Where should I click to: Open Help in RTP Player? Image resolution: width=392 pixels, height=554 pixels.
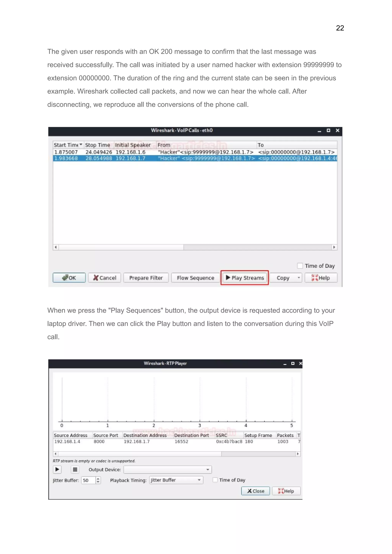(286, 491)
